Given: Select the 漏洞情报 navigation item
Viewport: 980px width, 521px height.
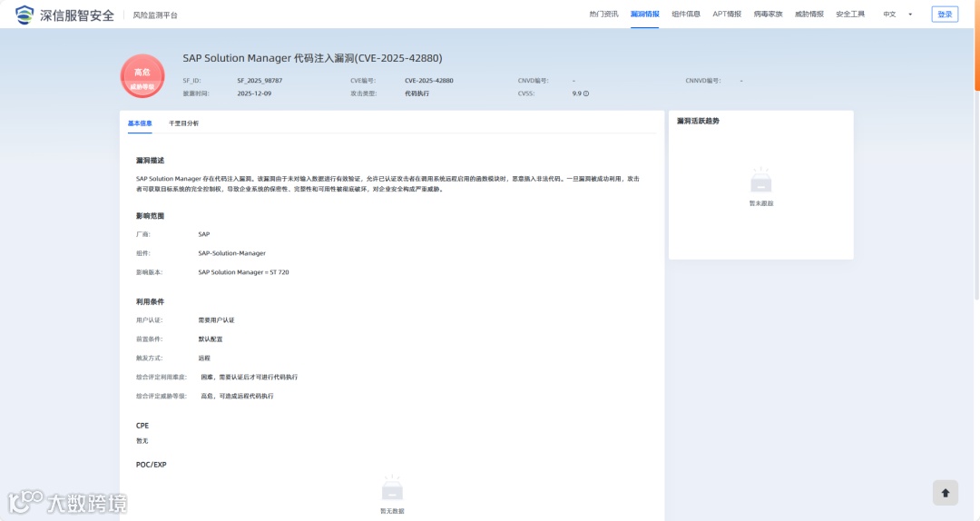Looking at the screenshot, I should [644, 15].
